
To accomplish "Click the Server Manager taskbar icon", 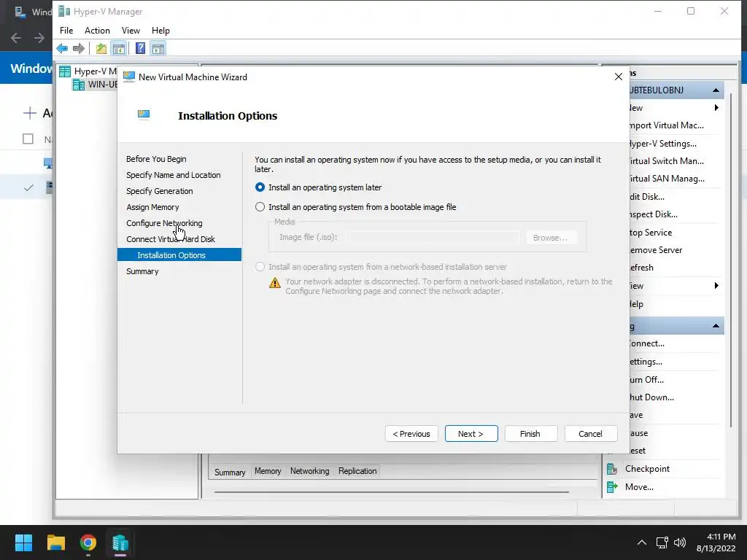I will (120, 542).
